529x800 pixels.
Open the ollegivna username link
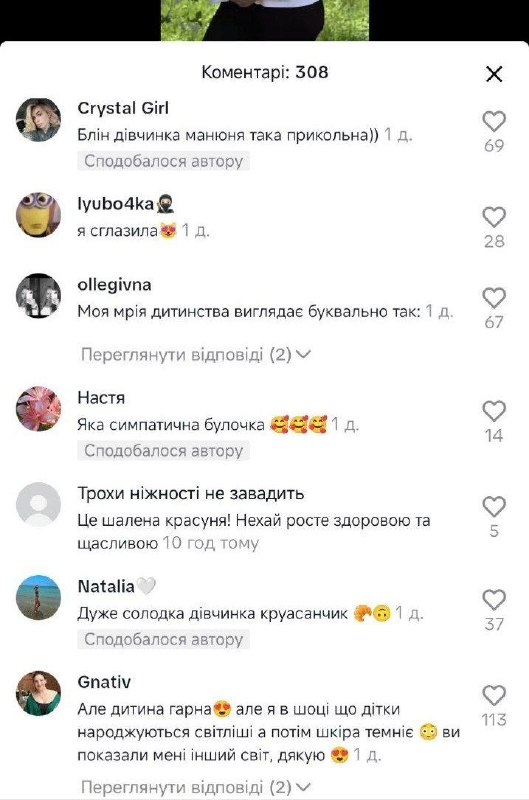[114, 285]
